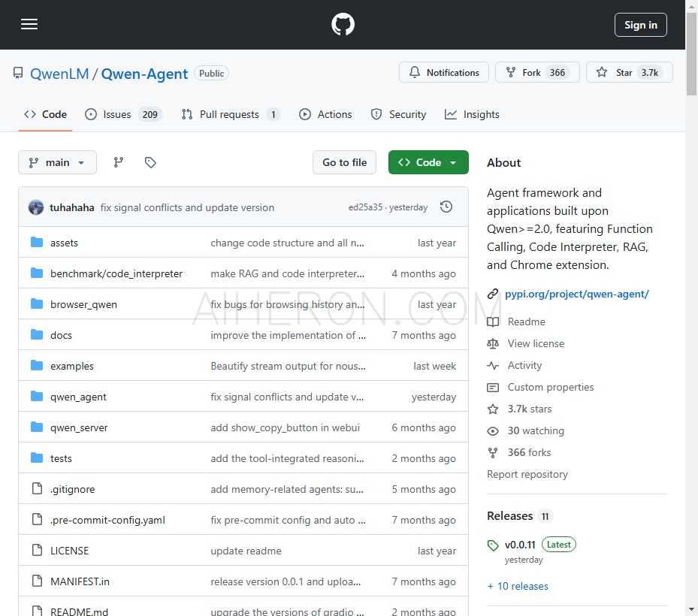Click the scrollbar down arrow

691,609
